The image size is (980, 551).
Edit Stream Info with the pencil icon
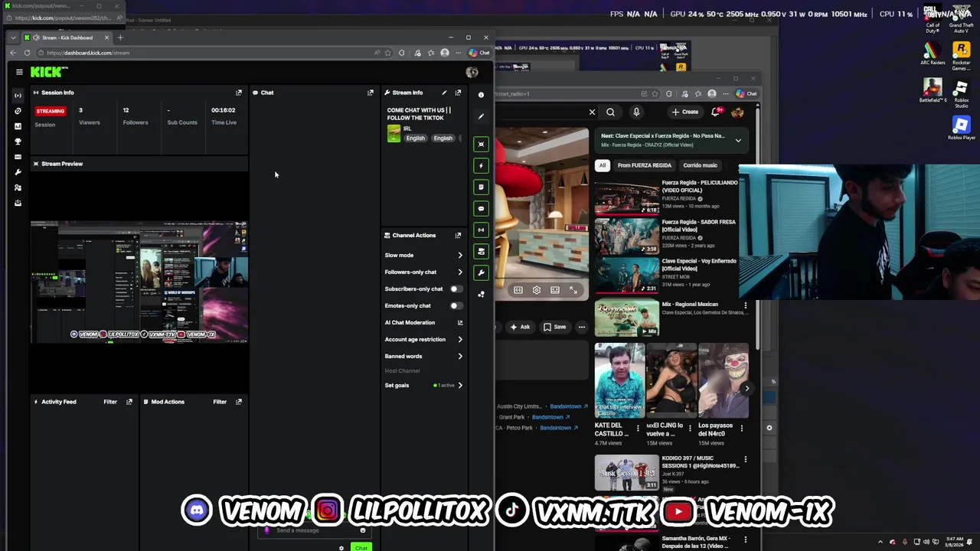point(444,93)
